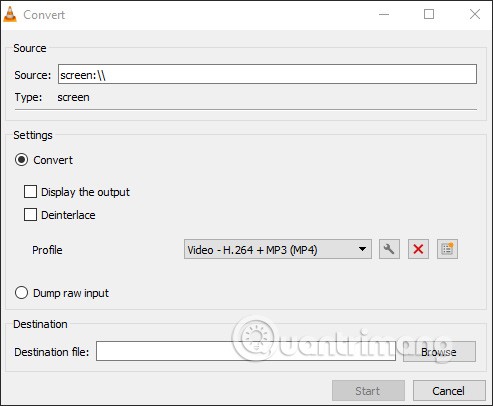Viewport: 493px width, 406px height.
Task: Select Dump raw input option
Action: 21,293
